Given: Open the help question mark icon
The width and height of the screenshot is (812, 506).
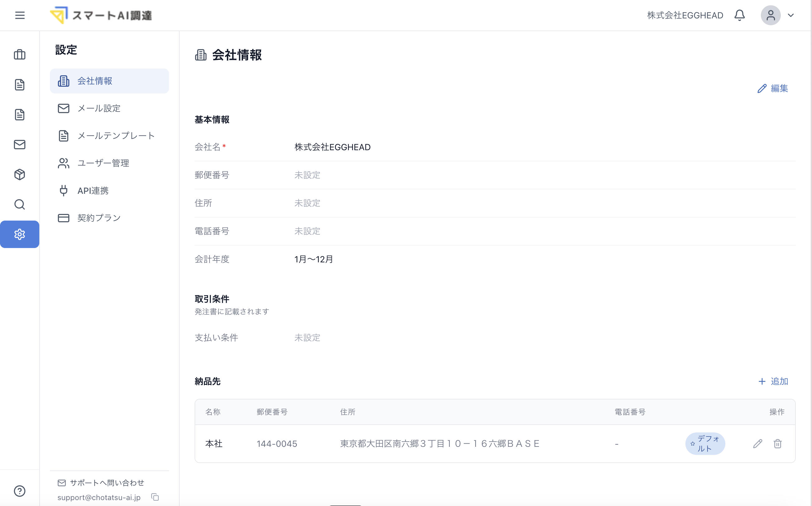Looking at the screenshot, I should (20, 491).
